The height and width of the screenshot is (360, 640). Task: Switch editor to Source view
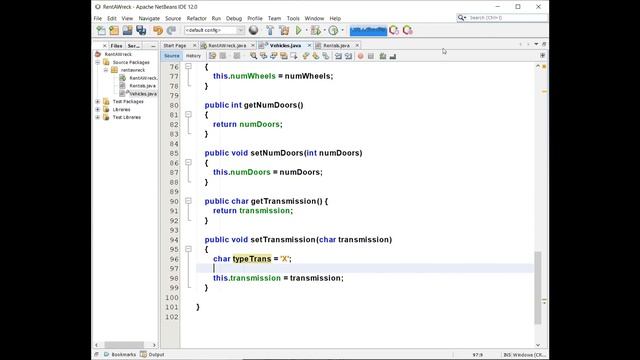pos(171,56)
